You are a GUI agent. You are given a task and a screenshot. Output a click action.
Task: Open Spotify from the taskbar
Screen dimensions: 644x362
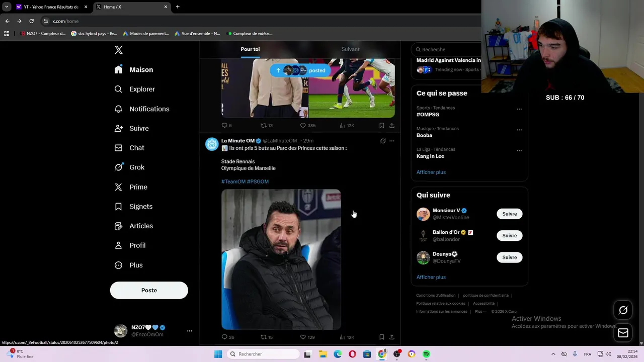click(x=426, y=354)
